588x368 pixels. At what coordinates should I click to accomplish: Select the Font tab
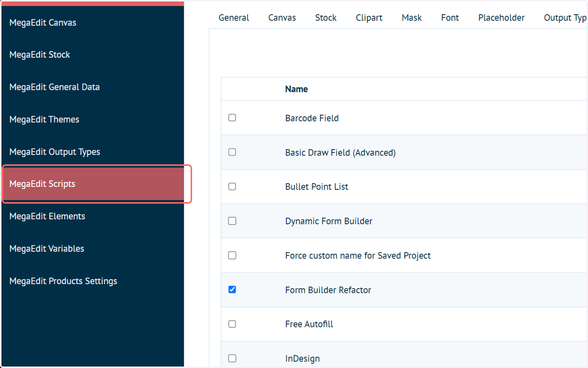[450, 18]
